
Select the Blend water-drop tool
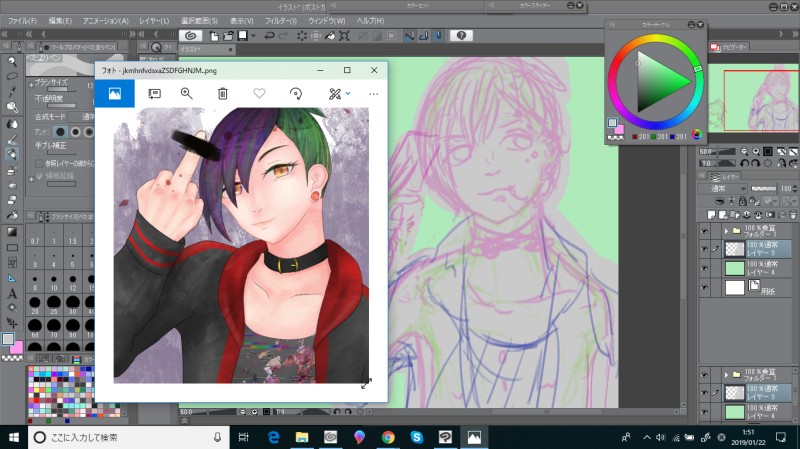[x=12, y=124]
